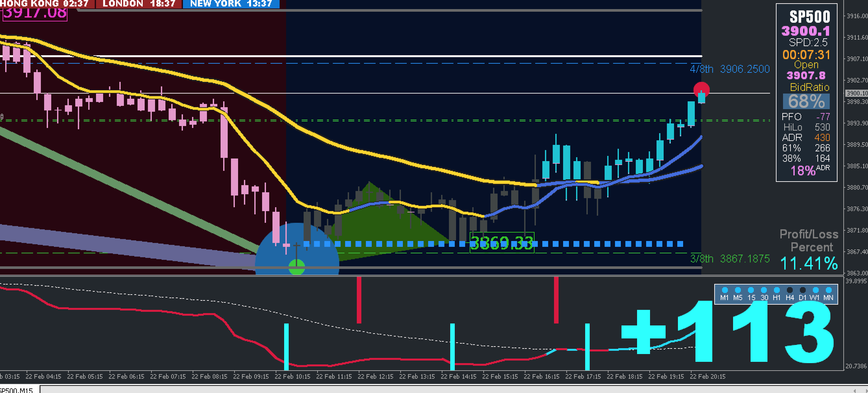868x393 pixels.
Task: Click the 3869.33 price label box
Action: coord(502,242)
